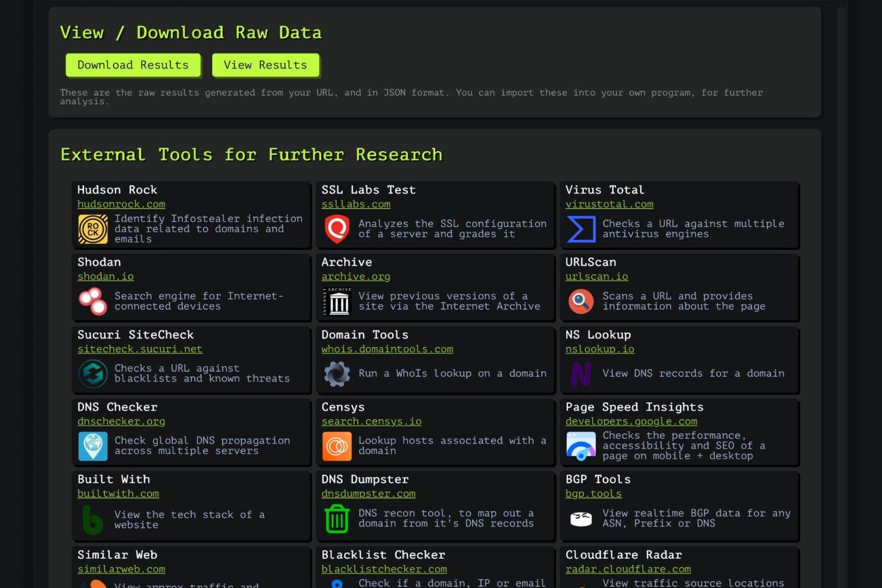The width and height of the screenshot is (882, 588).
Task: Click "Run a WhoIs lookup on a domain" text
Action: click(452, 373)
